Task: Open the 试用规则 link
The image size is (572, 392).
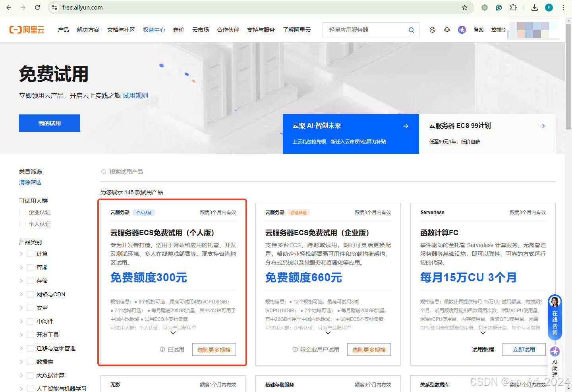Action: pos(135,95)
